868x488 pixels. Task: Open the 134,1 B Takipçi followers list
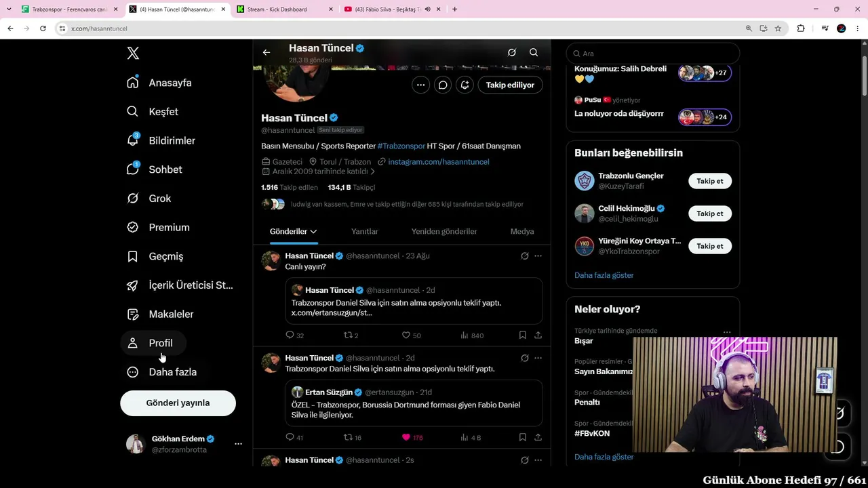click(x=351, y=188)
